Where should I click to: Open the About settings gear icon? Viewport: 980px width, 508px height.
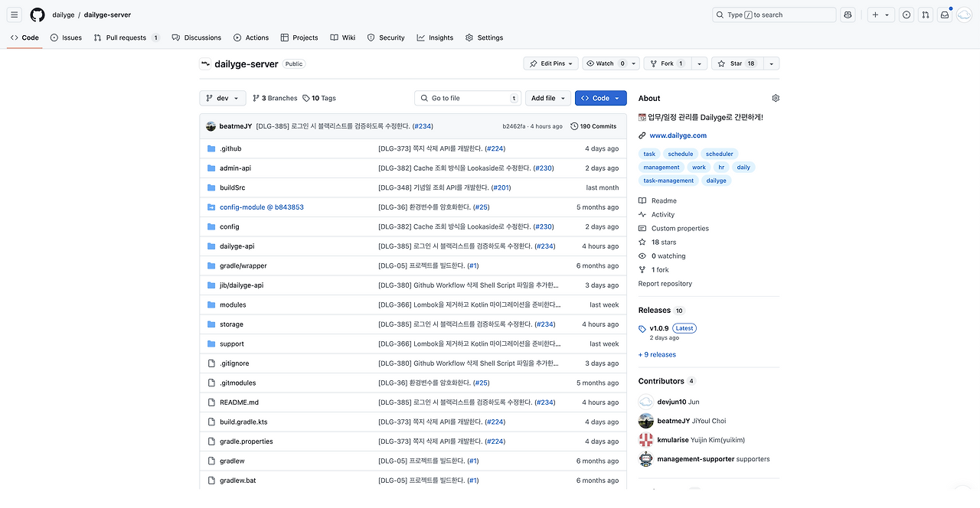coord(776,98)
